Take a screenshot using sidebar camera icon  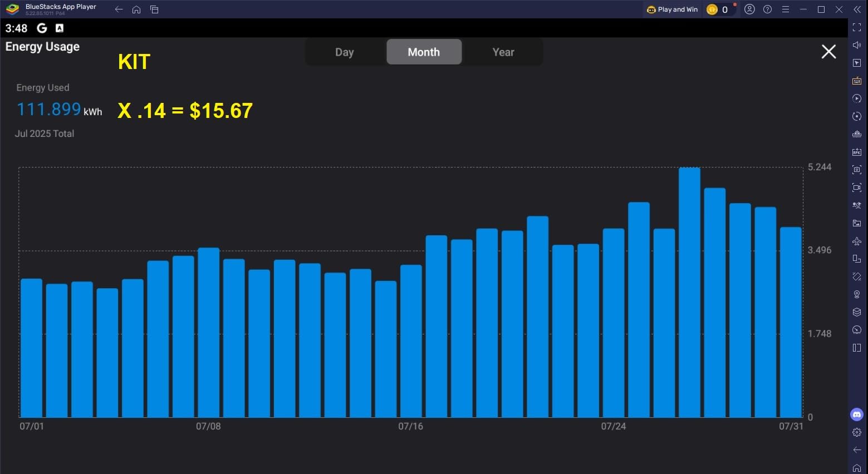pos(857,170)
